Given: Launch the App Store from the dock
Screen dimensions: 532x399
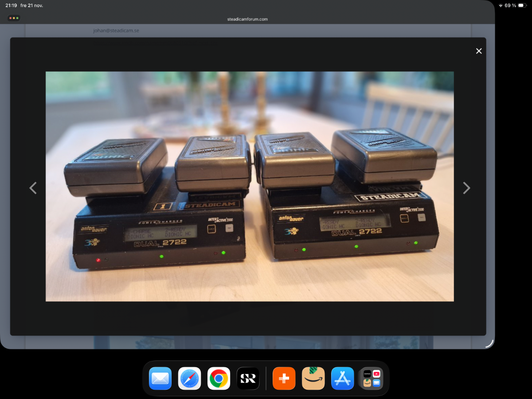Looking at the screenshot, I should point(342,379).
